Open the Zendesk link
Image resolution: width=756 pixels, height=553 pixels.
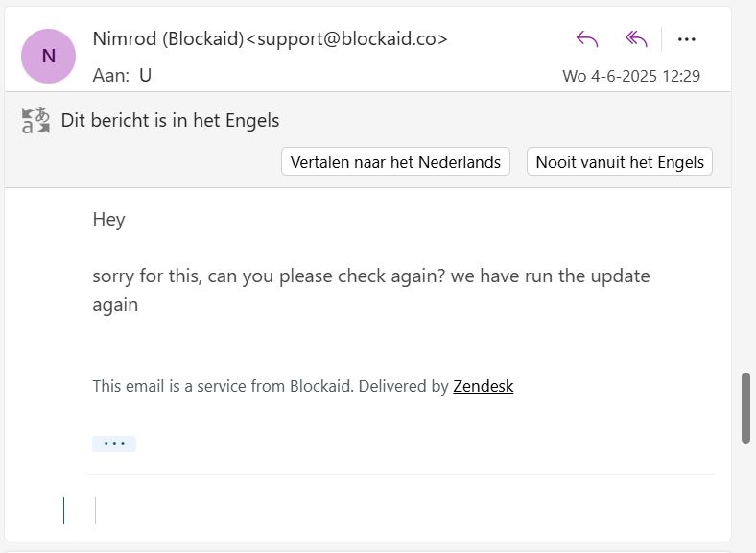[x=484, y=386]
